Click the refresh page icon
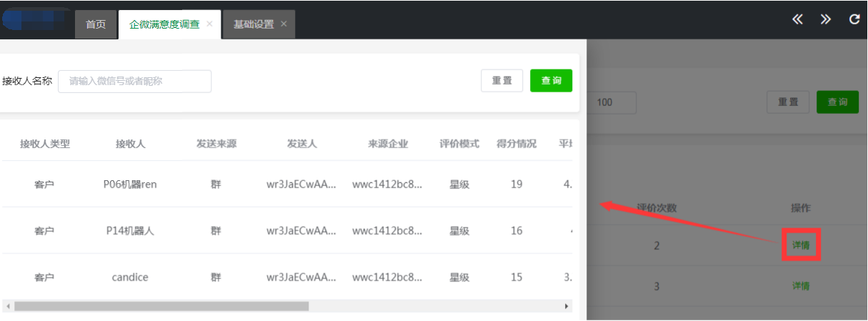 [x=854, y=20]
